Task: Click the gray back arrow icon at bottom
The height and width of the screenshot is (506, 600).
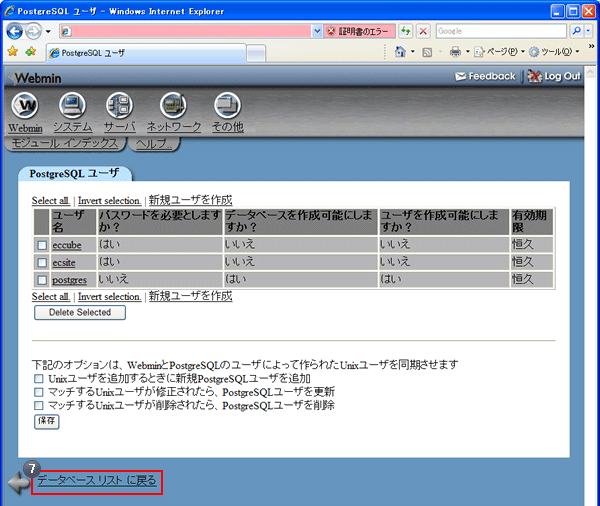Action: (18, 482)
